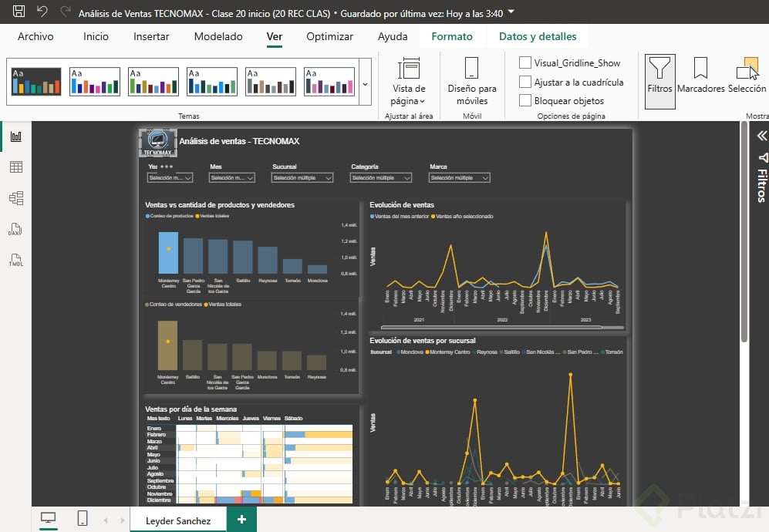Open the Ayuda tab
The image size is (769, 532).
[393, 36]
